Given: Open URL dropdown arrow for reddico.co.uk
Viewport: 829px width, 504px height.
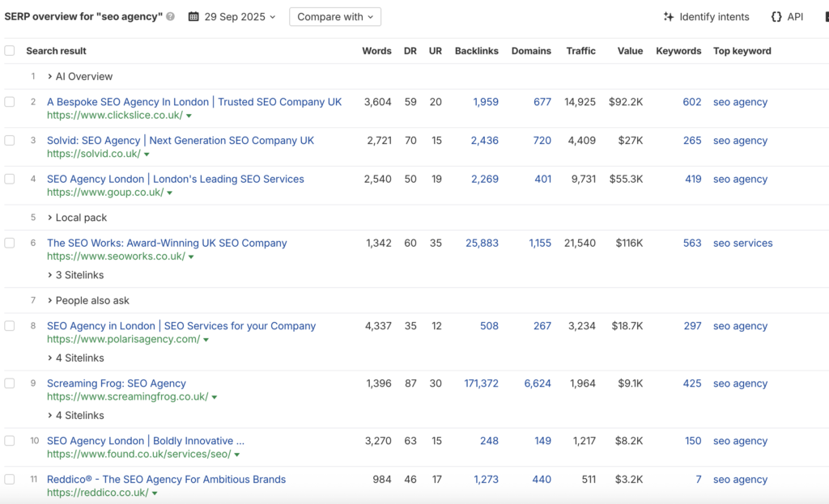Looking at the screenshot, I should click(x=155, y=493).
